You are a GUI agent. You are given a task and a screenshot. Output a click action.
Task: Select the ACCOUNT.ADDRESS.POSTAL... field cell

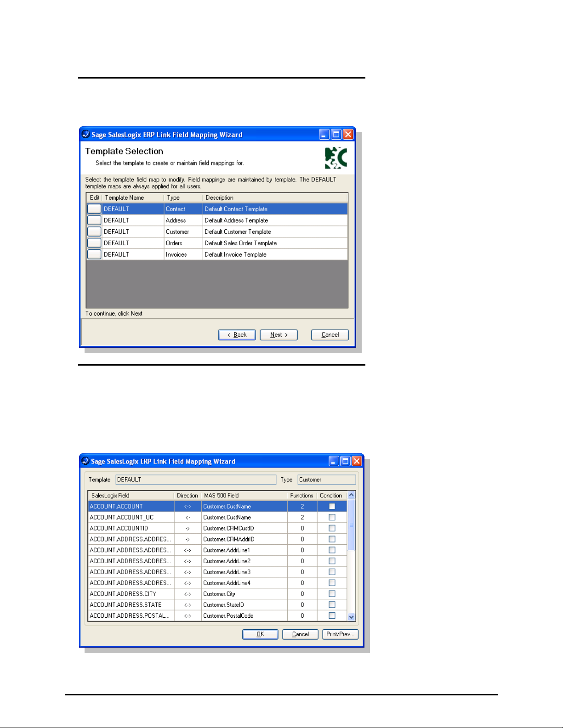tap(131, 615)
